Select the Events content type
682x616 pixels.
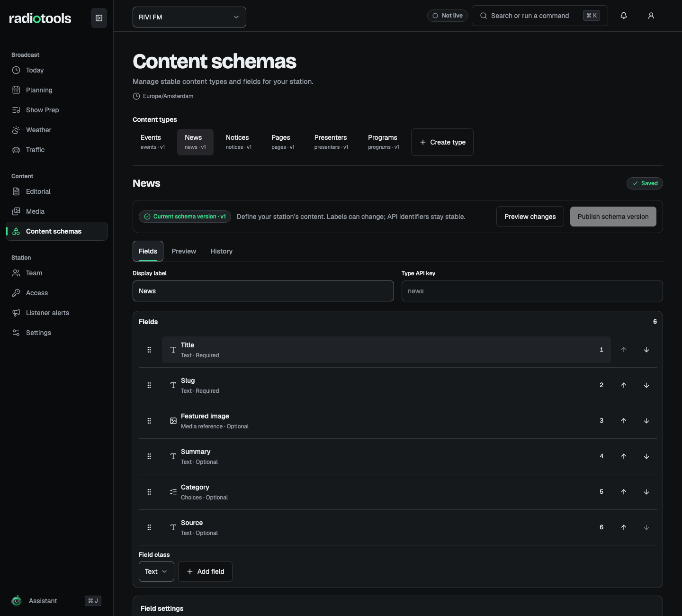tap(153, 142)
